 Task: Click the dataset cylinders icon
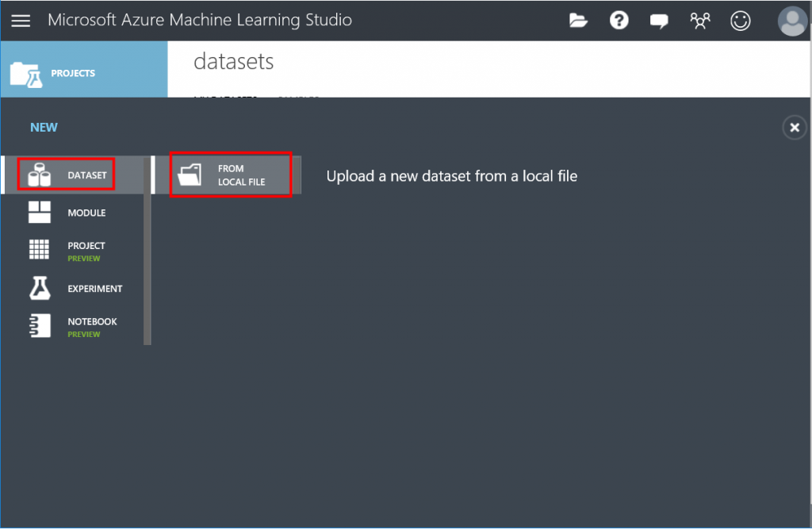(x=40, y=174)
